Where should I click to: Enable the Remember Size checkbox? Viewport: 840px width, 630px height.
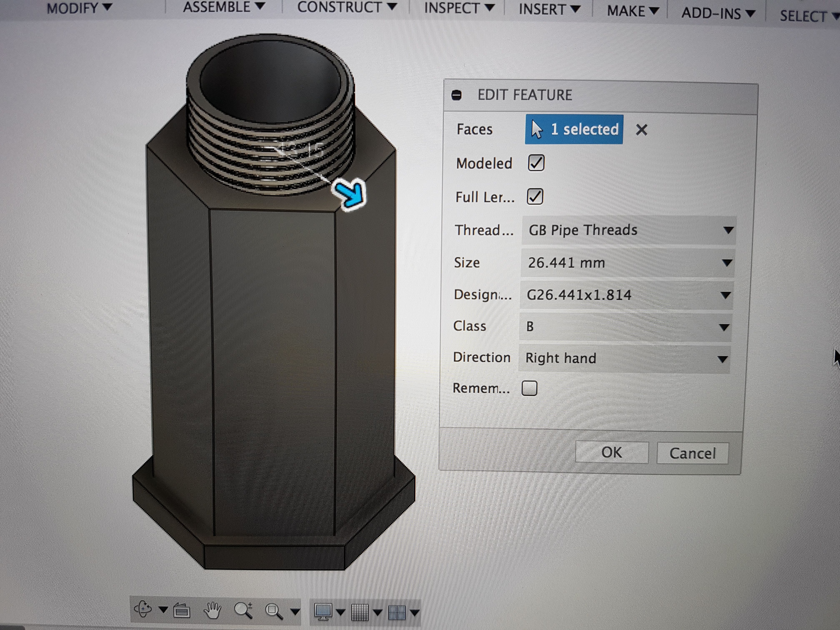click(529, 388)
